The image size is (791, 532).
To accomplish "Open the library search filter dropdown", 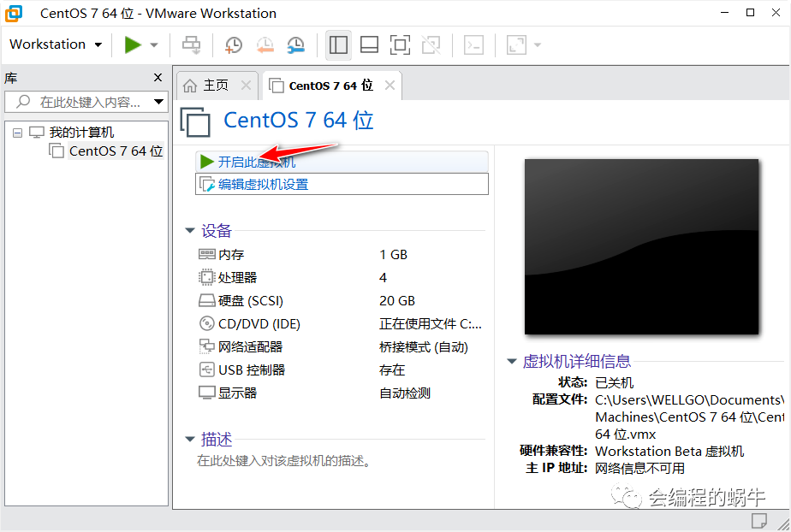I will (x=159, y=102).
